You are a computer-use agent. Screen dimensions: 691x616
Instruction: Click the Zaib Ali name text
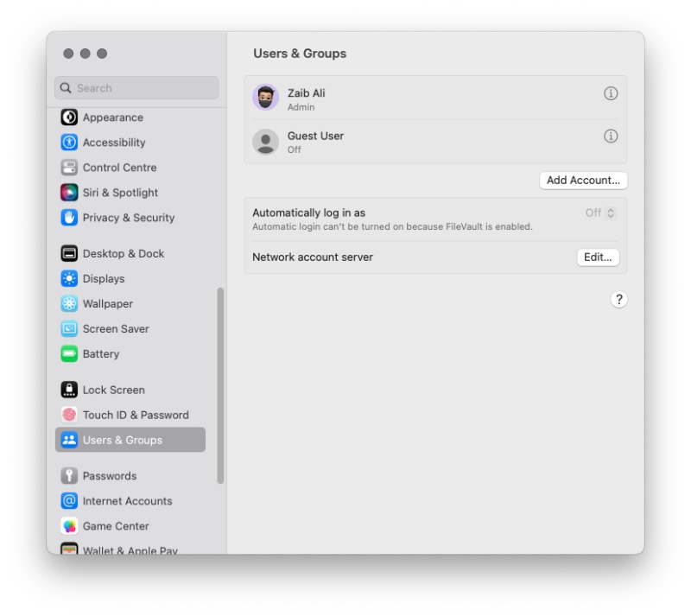[x=307, y=93]
